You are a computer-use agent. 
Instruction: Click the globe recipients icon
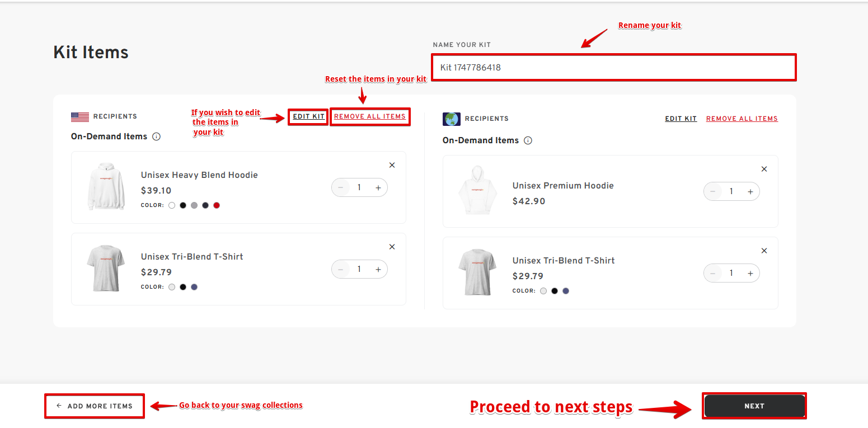click(451, 119)
